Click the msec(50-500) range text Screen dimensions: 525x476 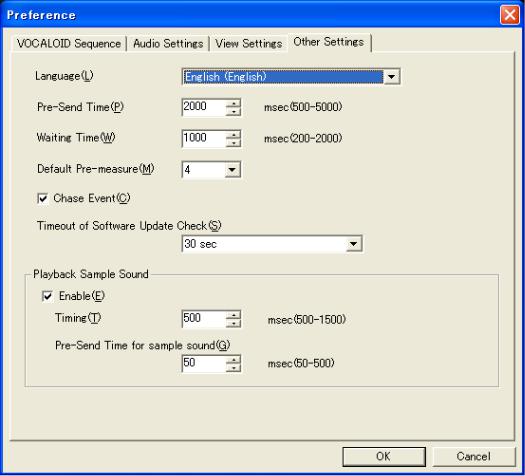click(301, 363)
